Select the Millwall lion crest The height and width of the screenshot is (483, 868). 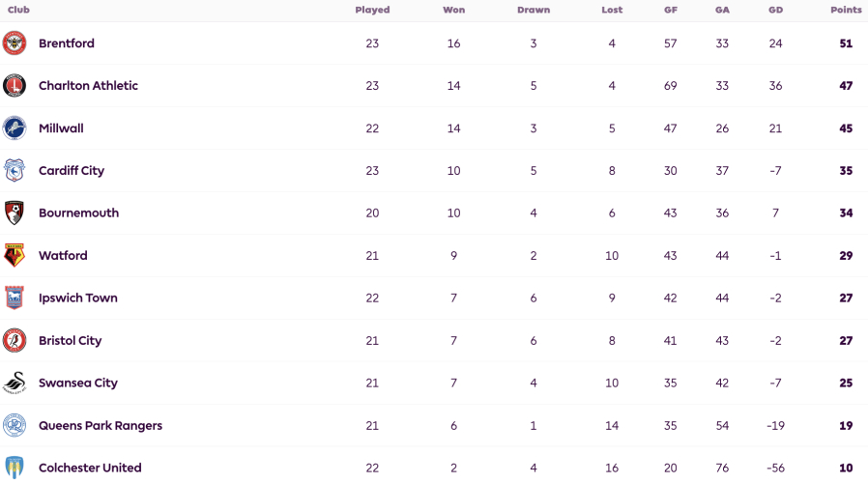click(x=14, y=128)
